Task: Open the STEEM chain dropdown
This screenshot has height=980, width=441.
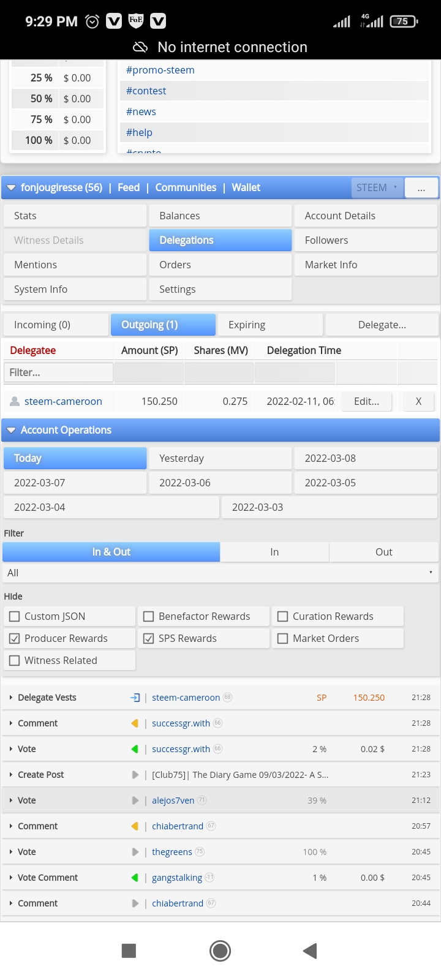Action: (x=377, y=187)
